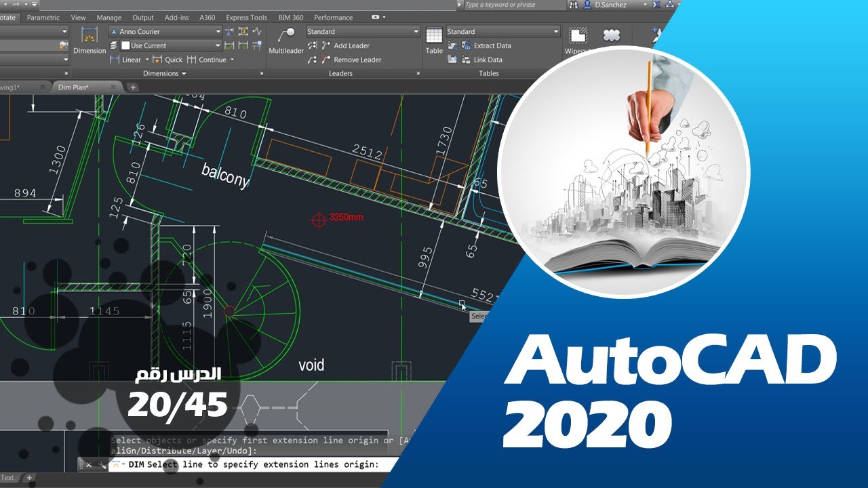This screenshot has height=488, width=868.
Task: Select the Linear dimension tool
Action: [125, 60]
